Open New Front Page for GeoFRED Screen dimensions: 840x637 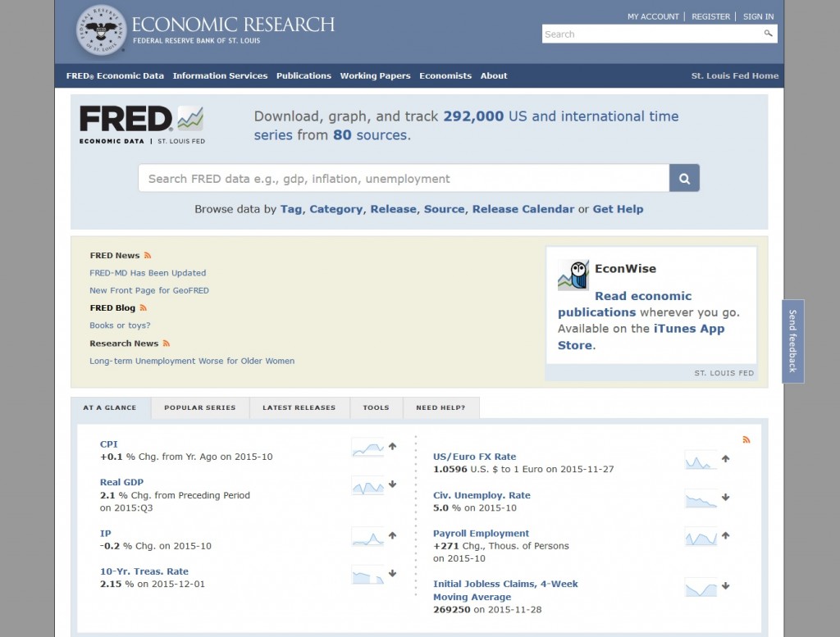(149, 290)
